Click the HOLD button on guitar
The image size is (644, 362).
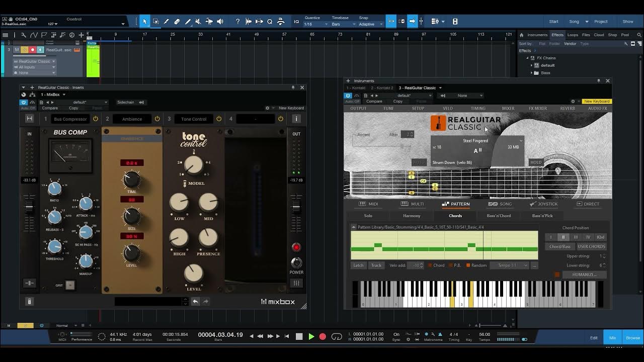(x=536, y=162)
